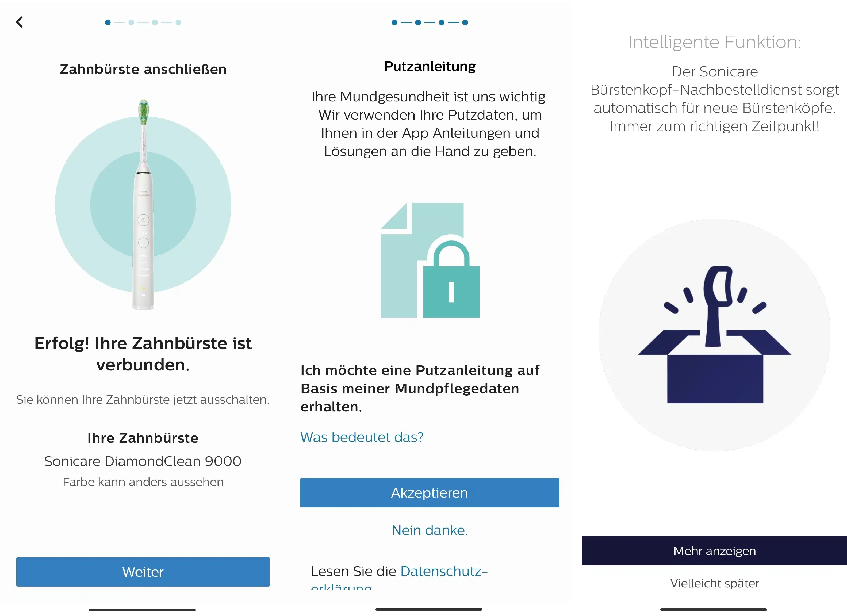Select second progress dot on connect screen
The image size is (847, 616).
click(131, 22)
